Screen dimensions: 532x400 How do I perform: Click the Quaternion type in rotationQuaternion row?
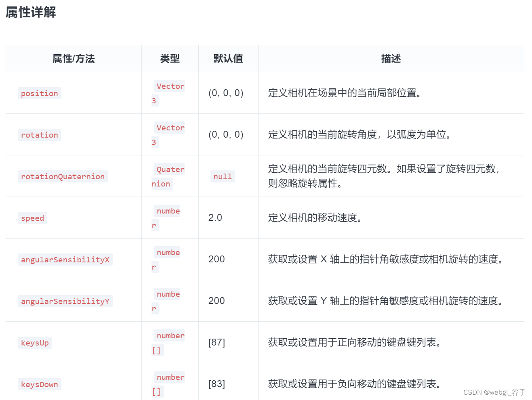tap(168, 176)
